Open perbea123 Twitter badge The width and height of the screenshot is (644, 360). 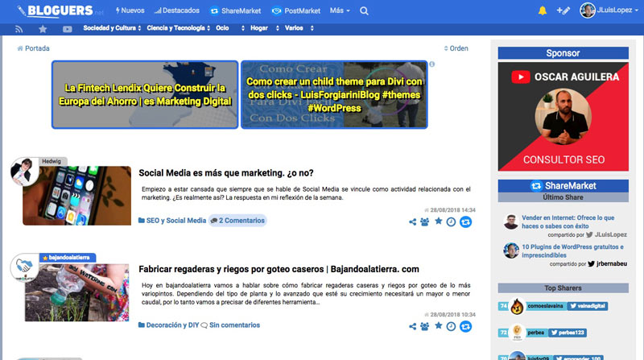pyautogui.click(x=568, y=333)
